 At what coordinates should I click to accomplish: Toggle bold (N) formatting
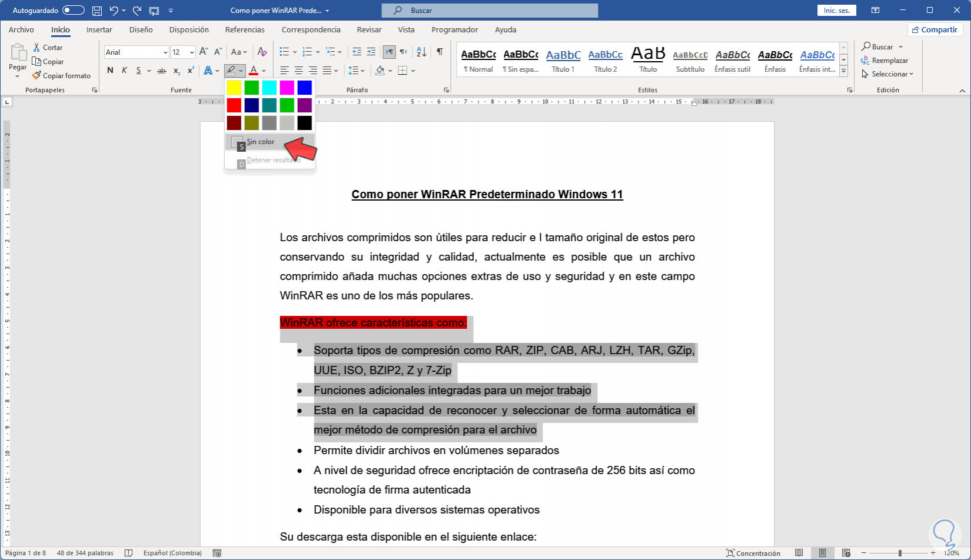tap(110, 71)
